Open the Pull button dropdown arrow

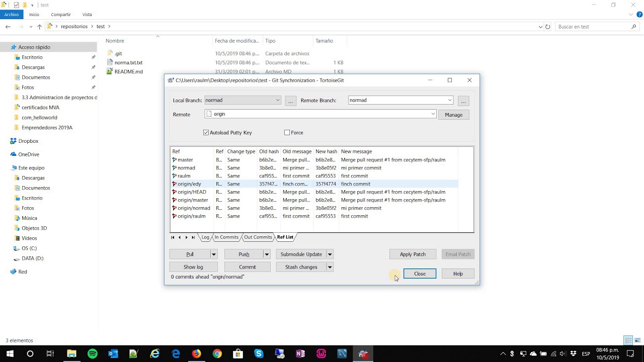click(213, 254)
